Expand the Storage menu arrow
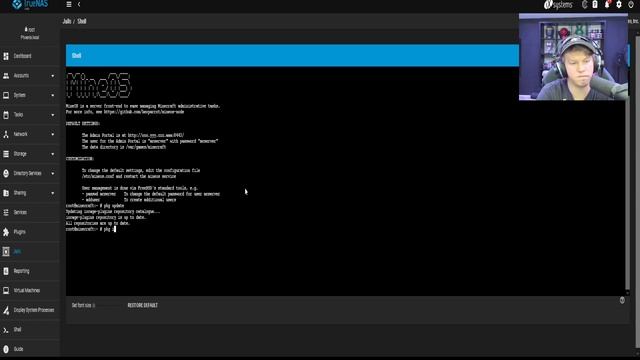This screenshot has height=360, width=640. 53,154
